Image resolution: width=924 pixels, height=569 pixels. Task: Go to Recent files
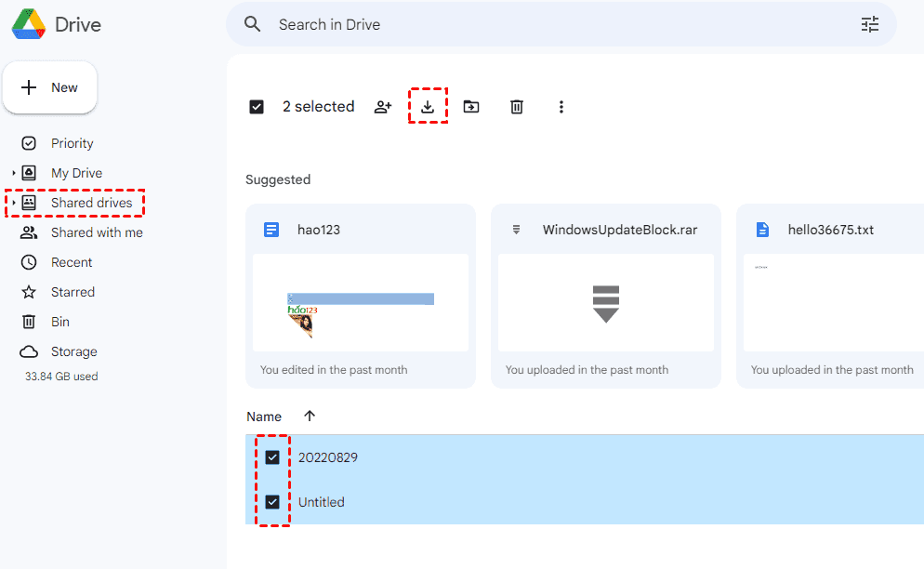point(72,262)
